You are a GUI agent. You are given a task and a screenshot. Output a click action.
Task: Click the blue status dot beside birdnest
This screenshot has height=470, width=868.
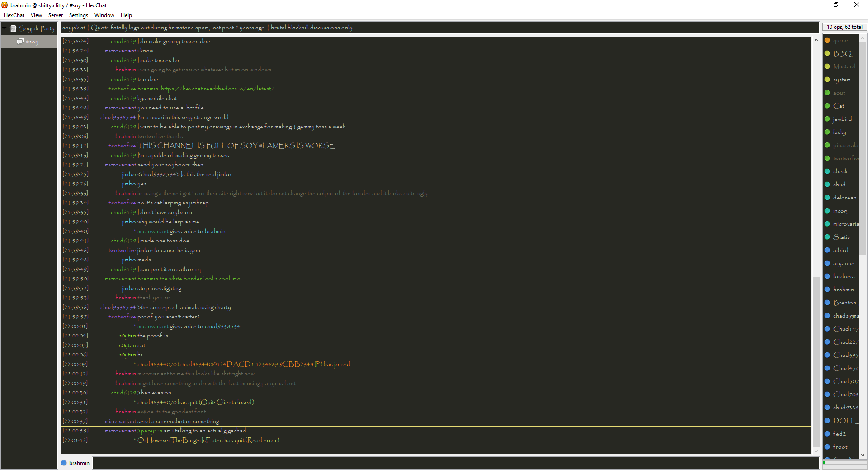coord(827,276)
